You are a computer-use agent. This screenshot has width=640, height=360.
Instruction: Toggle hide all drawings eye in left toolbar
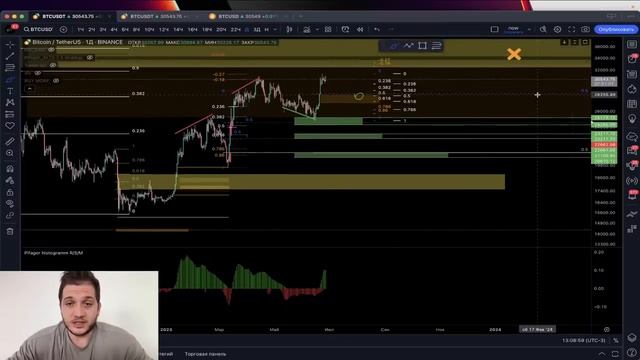[x=10, y=204]
